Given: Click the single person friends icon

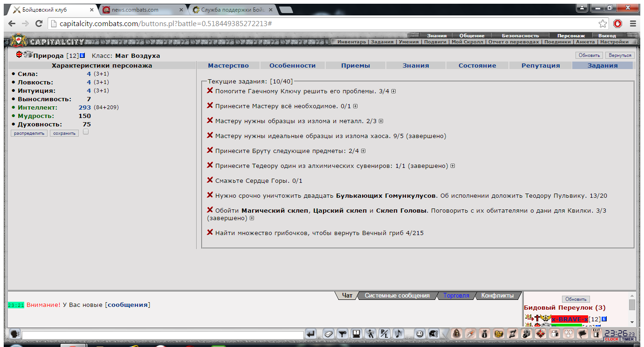Looking at the screenshot, I should (555, 334).
